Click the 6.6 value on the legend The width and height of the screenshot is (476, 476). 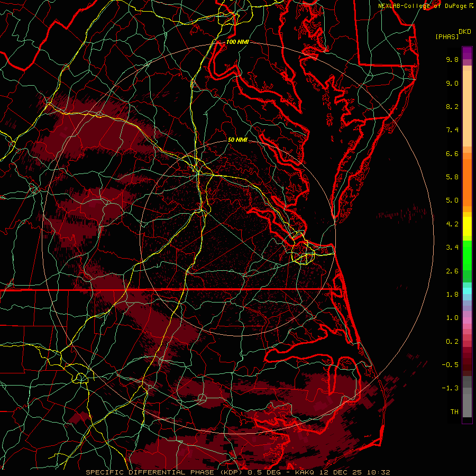coord(452,153)
